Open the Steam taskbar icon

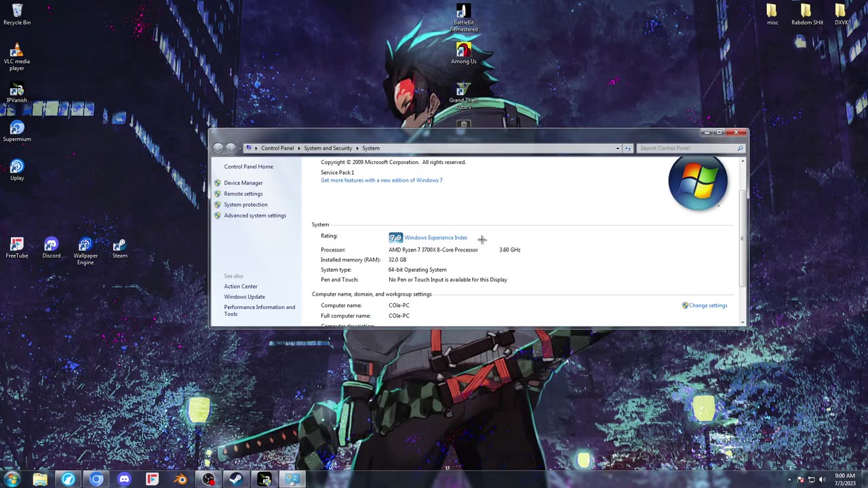[237, 479]
